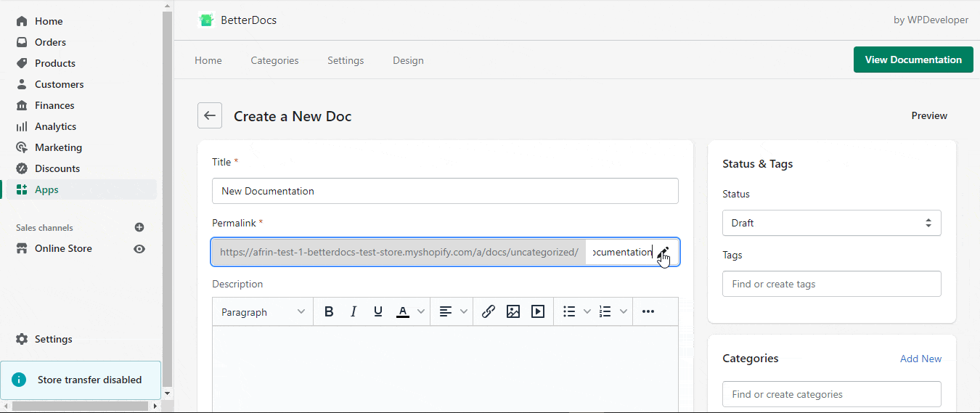The height and width of the screenshot is (413, 980).
Task: Insert a link using chain icon
Action: point(489,311)
